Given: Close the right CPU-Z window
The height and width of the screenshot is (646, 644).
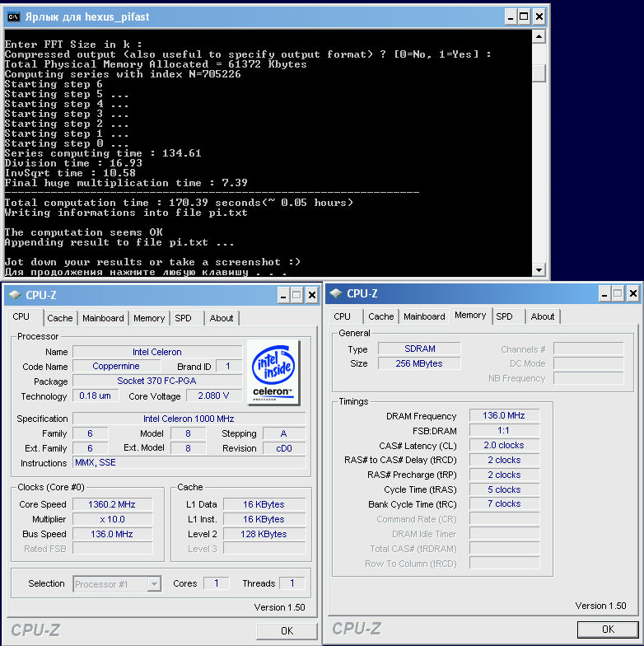Looking at the screenshot, I should tap(633, 293).
